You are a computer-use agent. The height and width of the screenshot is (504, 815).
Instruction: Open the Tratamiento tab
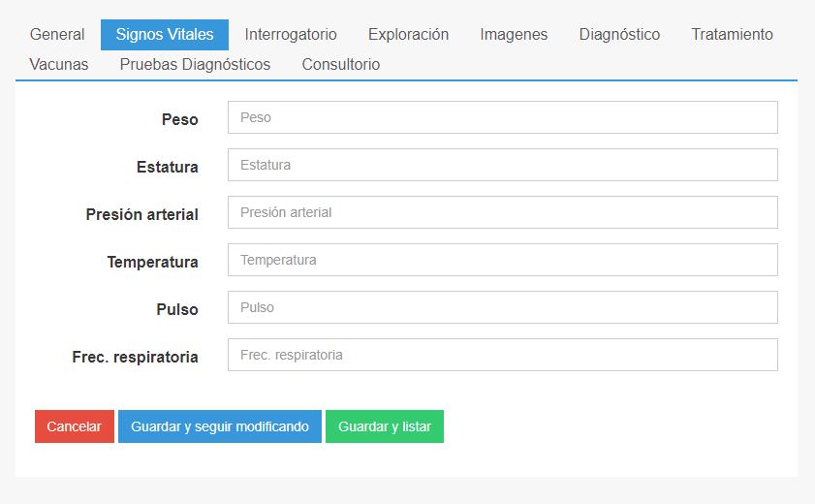coord(732,34)
